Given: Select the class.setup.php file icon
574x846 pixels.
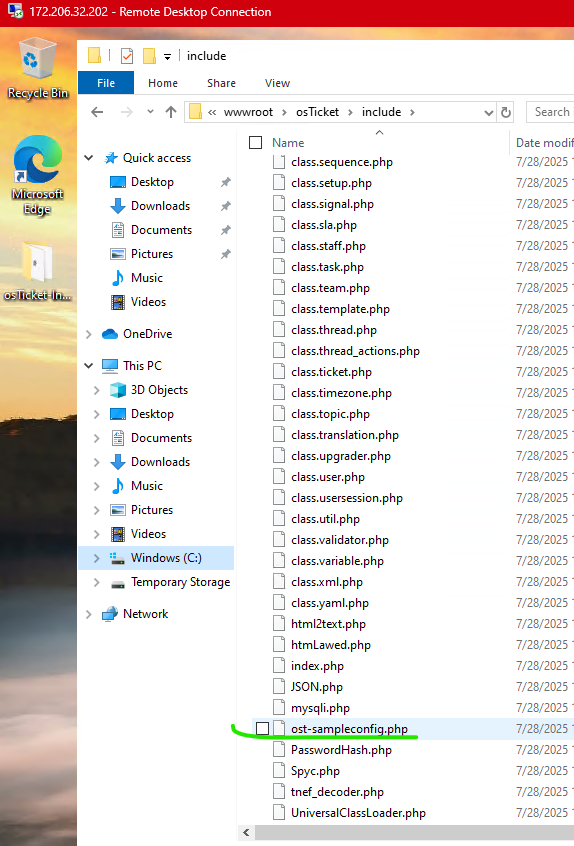Looking at the screenshot, I should (x=279, y=183).
